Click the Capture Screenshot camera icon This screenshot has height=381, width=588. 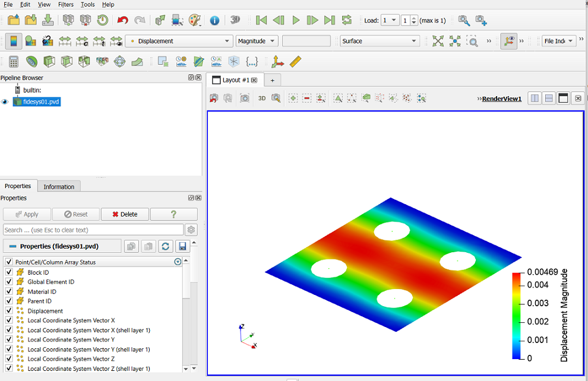pyautogui.click(x=245, y=99)
